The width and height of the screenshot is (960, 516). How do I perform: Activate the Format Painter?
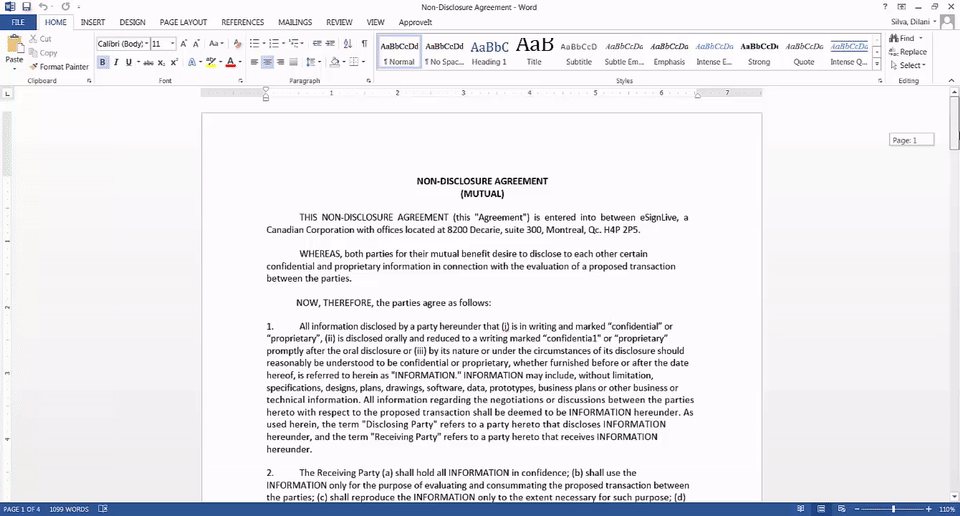(59, 67)
